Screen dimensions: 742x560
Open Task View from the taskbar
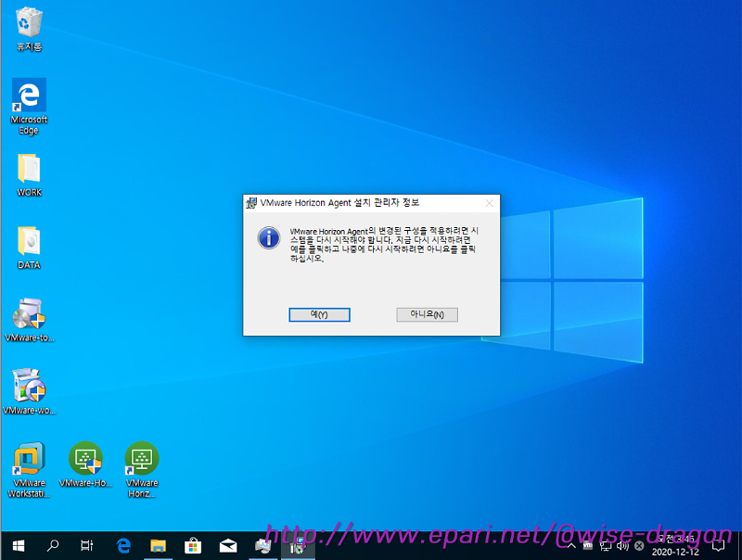[x=87, y=546]
